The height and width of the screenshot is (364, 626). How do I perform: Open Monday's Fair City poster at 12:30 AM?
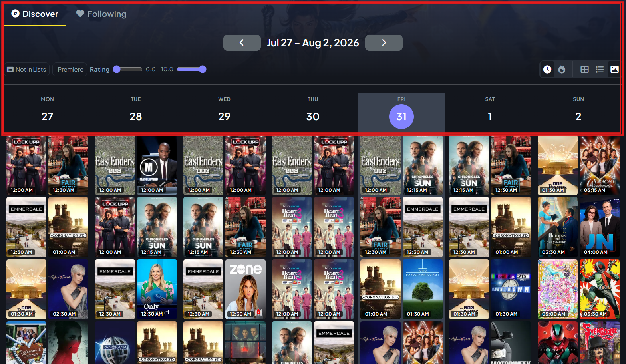tap(68, 165)
